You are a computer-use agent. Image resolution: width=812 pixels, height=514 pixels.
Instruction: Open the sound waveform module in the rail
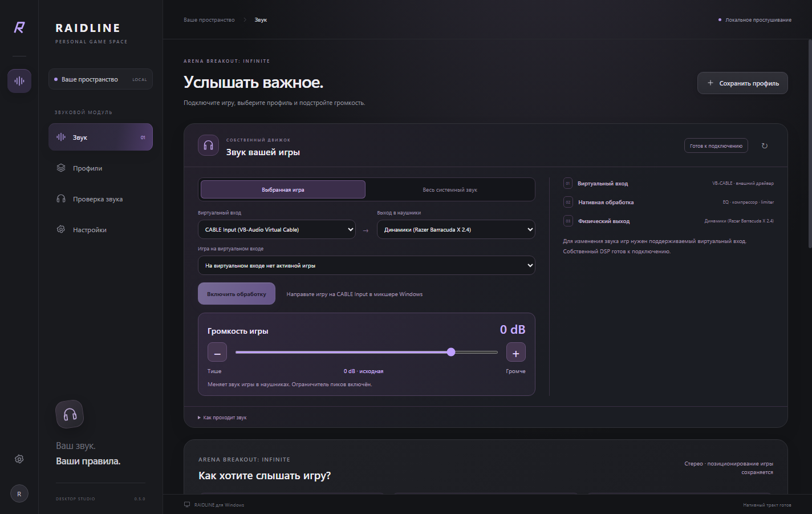click(x=19, y=80)
